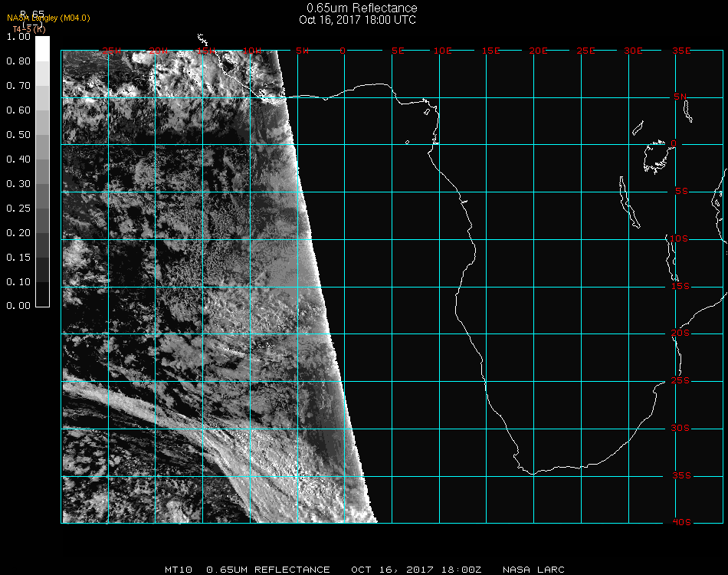The image size is (728, 575).
Task: Click the black bottom segment of reflectance colorbar
Action: [x=42, y=294]
